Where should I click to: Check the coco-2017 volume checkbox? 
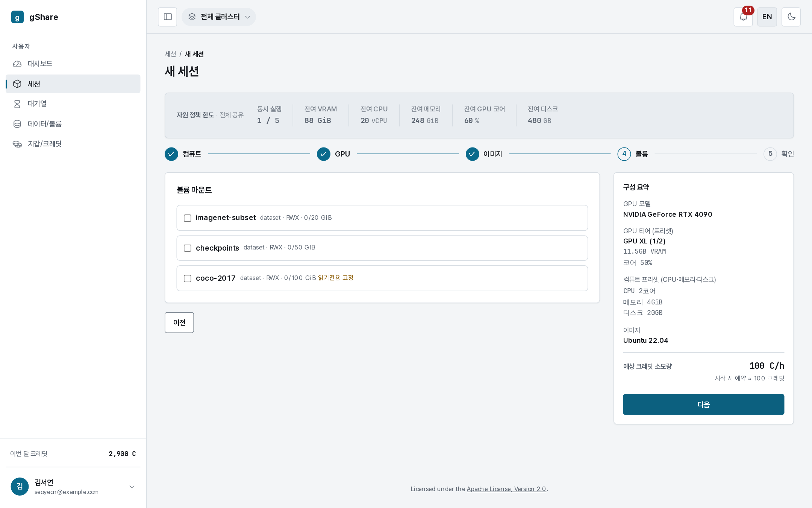(x=188, y=278)
